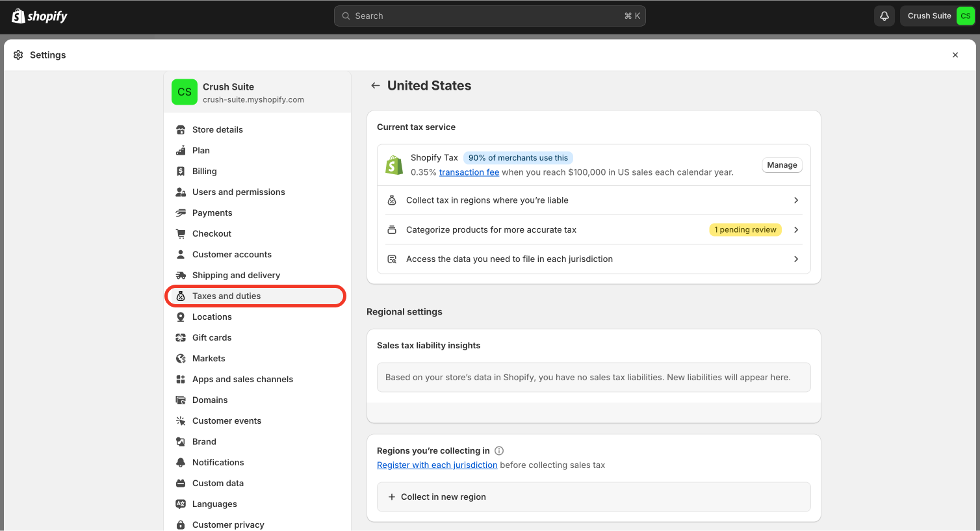Click the Shopify Tax bag logo
980x531 pixels.
coord(394,165)
